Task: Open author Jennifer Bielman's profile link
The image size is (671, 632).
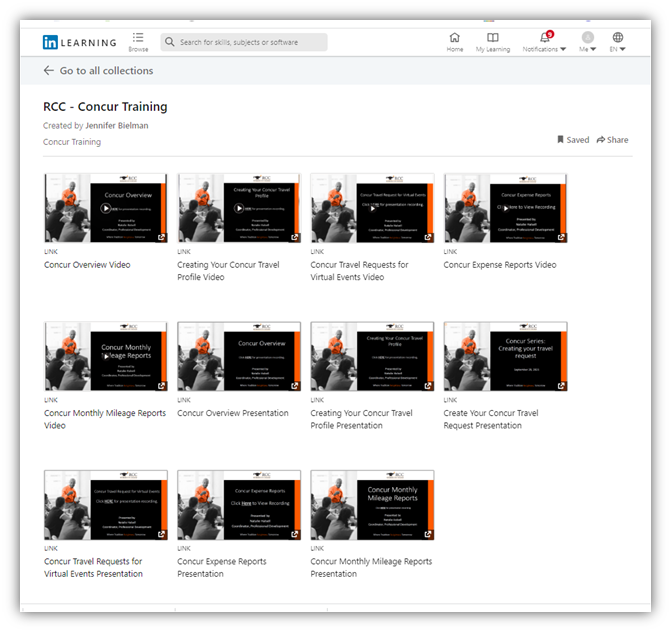Action: coord(116,126)
